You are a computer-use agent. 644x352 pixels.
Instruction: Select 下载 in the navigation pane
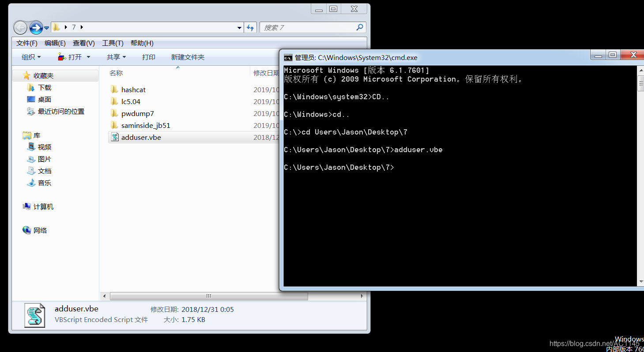click(x=45, y=88)
